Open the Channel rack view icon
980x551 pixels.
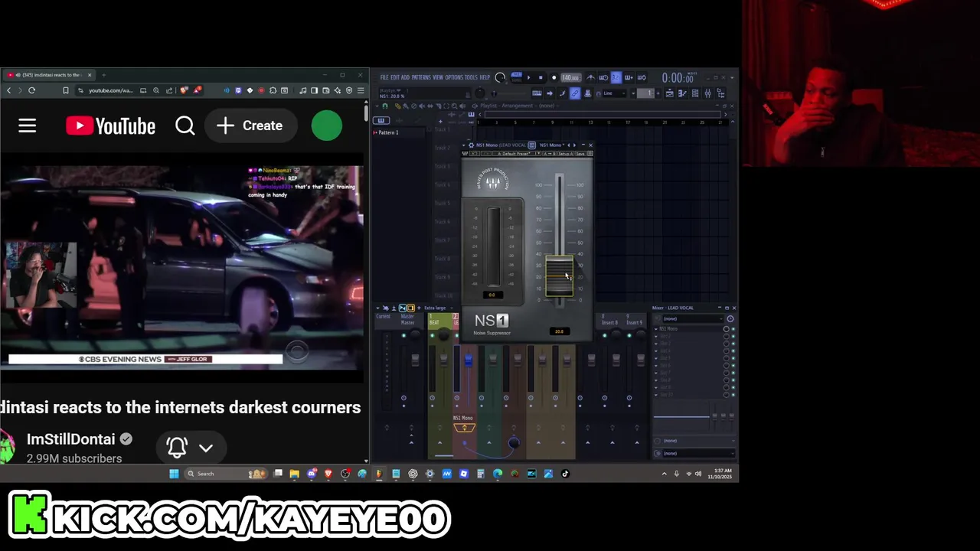695,93
